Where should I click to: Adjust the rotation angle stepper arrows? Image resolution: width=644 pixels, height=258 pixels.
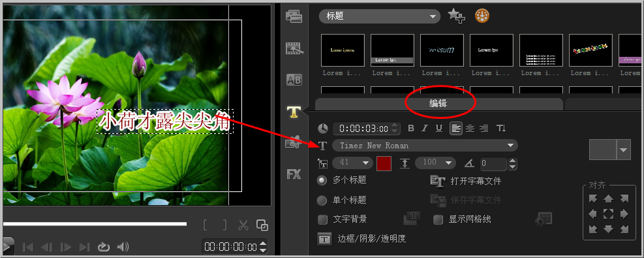512,164
